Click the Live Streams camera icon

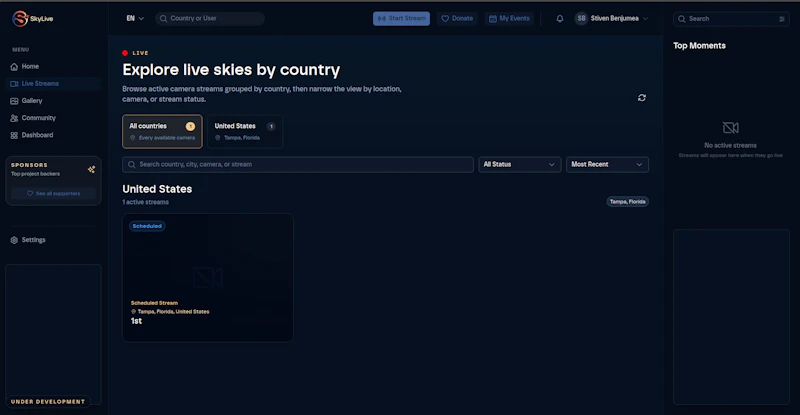(14, 84)
